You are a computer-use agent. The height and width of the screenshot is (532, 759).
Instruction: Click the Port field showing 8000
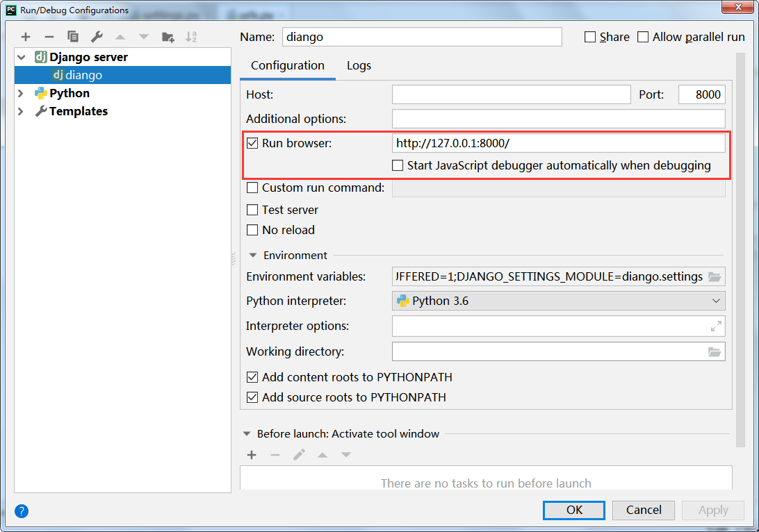pos(702,94)
